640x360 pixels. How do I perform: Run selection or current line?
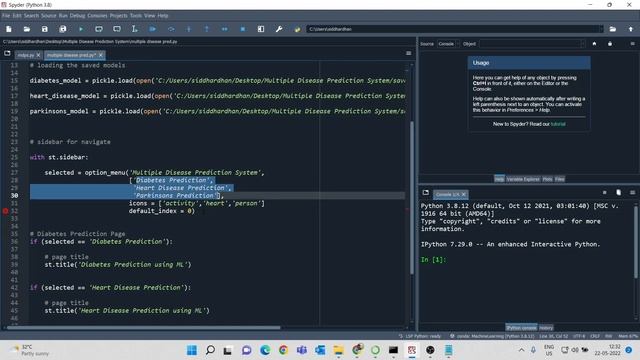click(x=134, y=29)
